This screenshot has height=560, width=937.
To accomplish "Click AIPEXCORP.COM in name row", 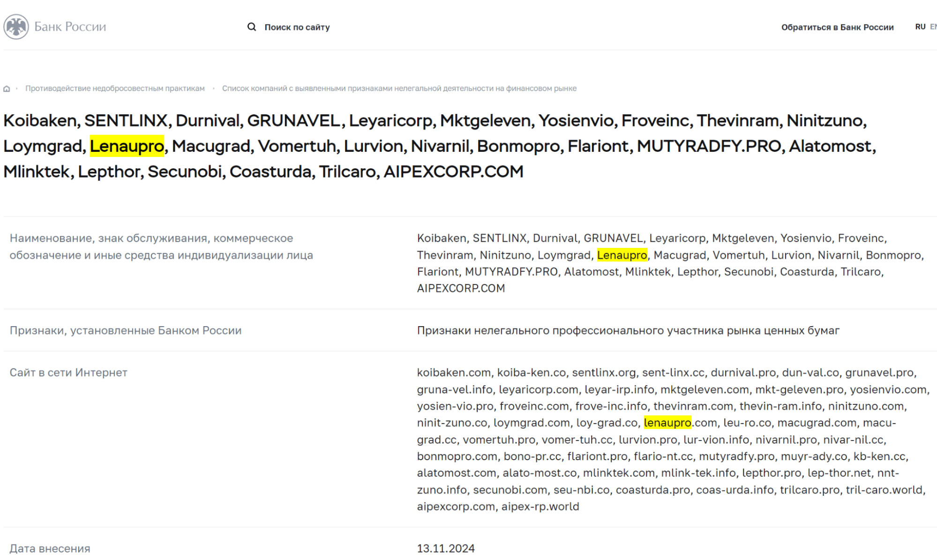I will [461, 288].
